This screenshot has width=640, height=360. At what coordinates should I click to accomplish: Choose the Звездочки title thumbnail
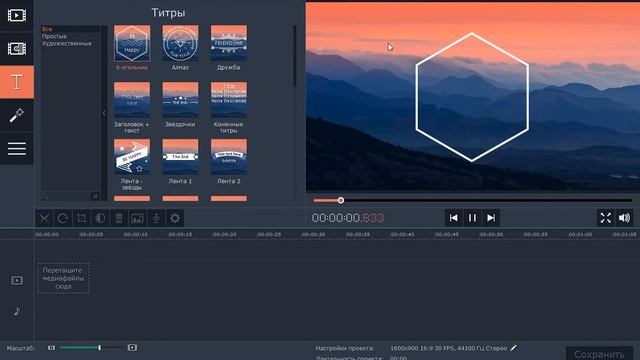(x=180, y=100)
